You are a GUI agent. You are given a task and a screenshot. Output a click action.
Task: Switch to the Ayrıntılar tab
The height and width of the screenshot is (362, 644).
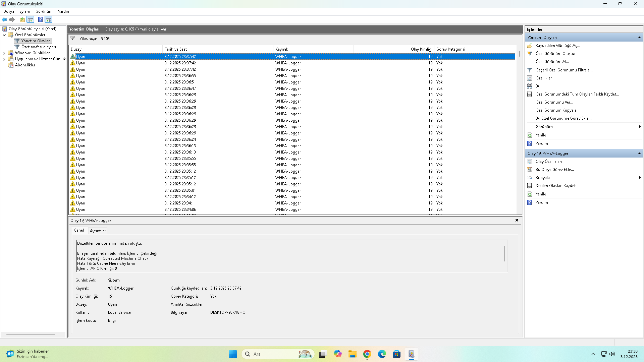tap(98, 231)
